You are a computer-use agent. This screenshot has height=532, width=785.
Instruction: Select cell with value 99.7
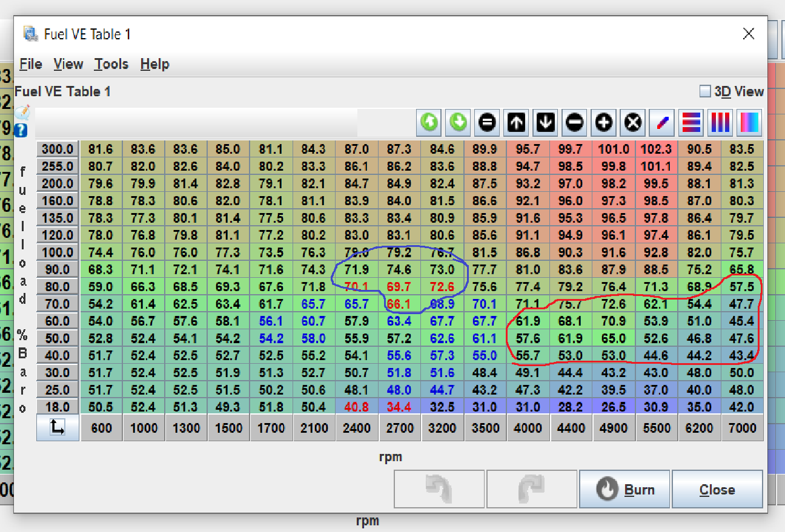[571, 149]
